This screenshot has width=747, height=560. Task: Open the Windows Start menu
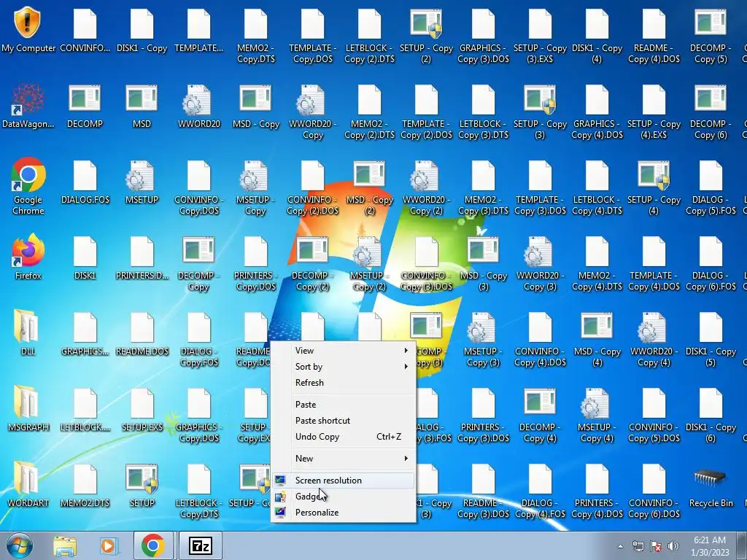[x=19, y=545]
